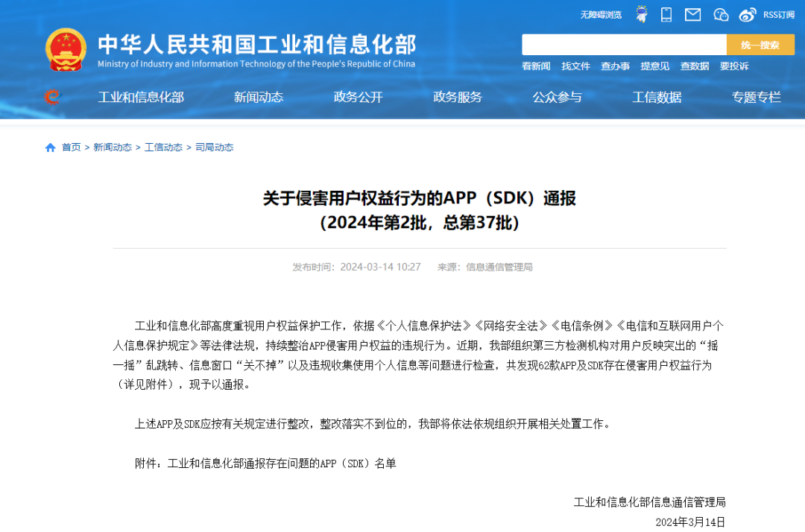
Task: Open the email subscription icon
Action: (692, 15)
